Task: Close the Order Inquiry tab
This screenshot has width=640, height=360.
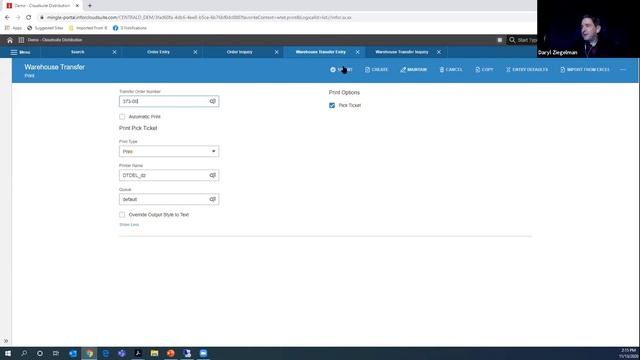Action: click(x=276, y=52)
